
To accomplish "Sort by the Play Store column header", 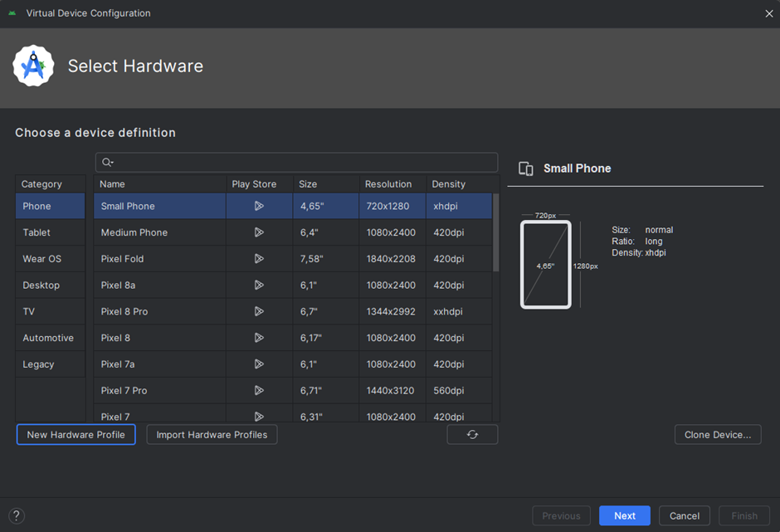I will point(260,184).
